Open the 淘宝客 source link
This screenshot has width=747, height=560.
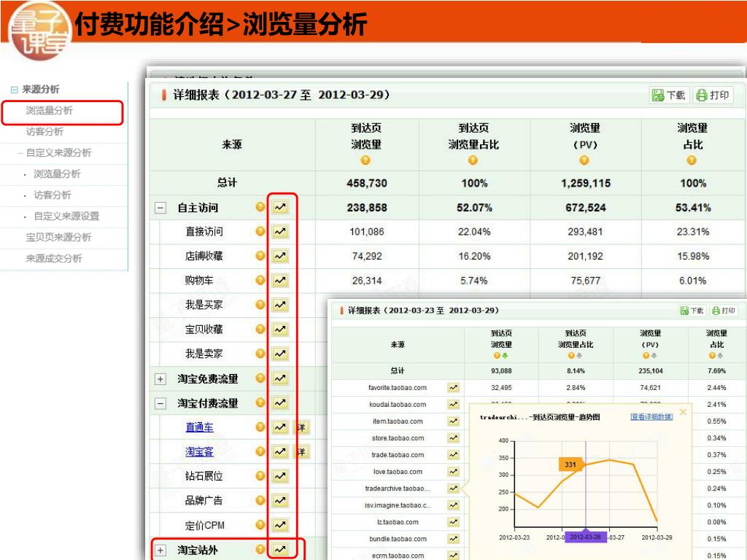199,451
